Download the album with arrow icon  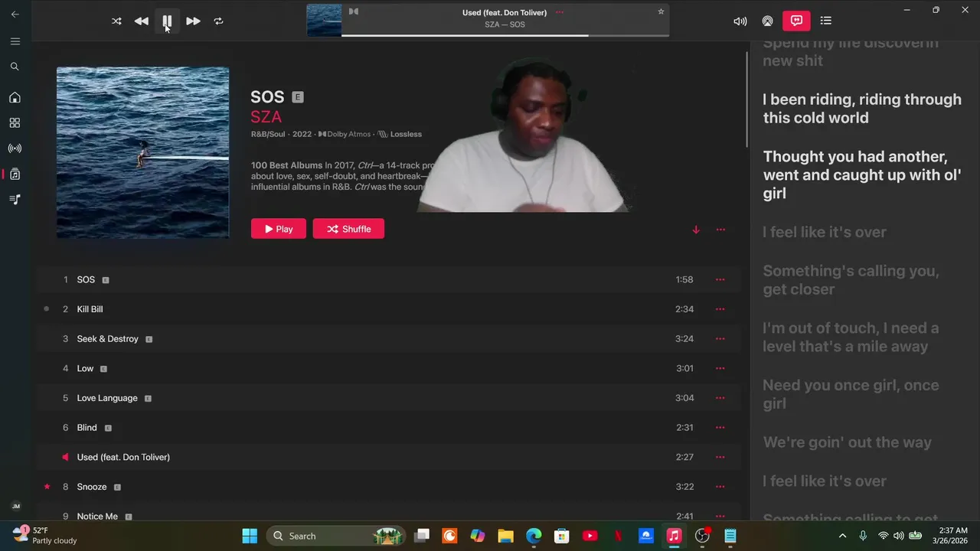tap(696, 230)
